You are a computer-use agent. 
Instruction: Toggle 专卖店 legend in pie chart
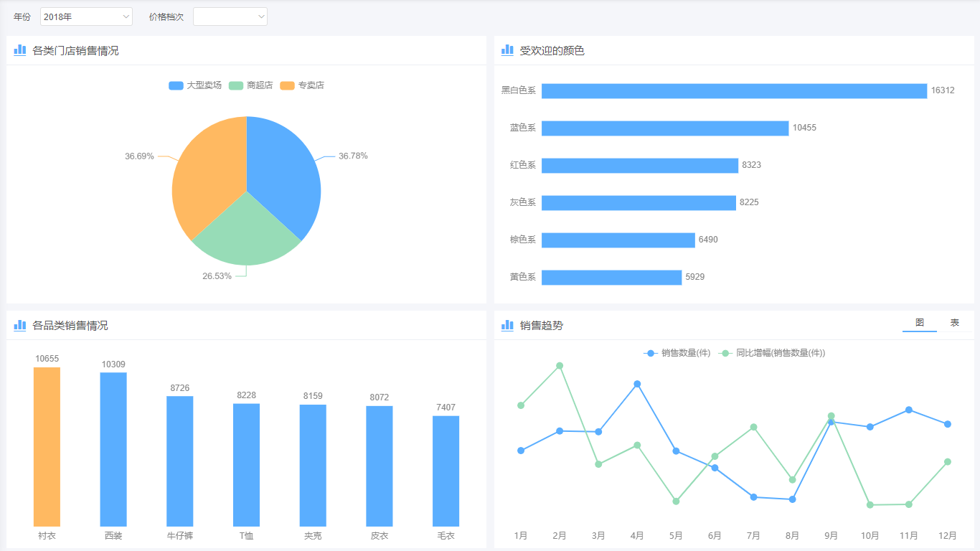pos(302,85)
